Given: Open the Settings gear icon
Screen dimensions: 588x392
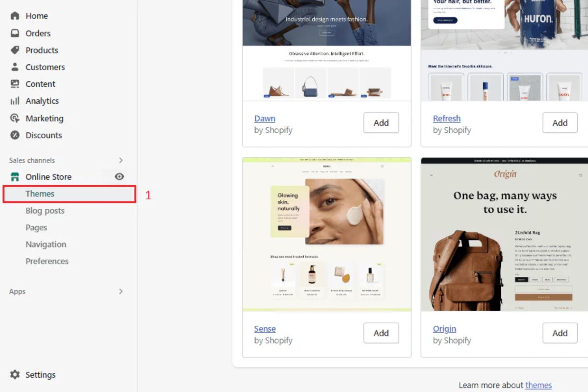Looking at the screenshot, I should click(x=15, y=374).
